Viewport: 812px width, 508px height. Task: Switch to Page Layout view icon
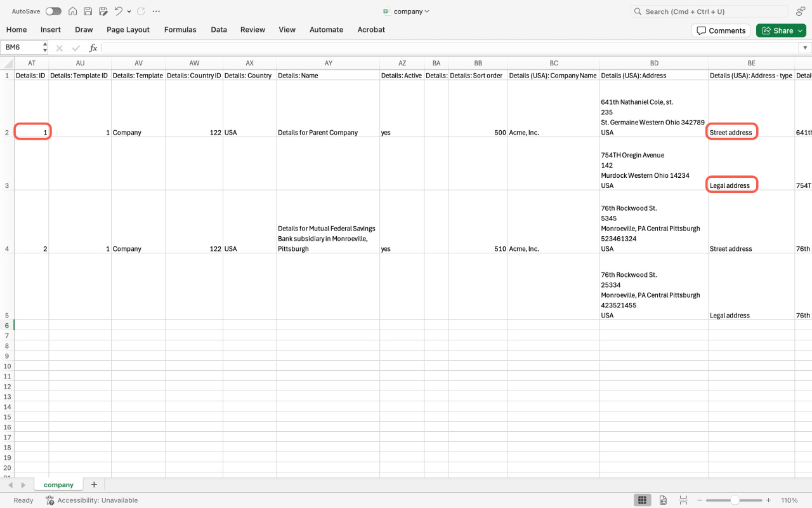click(663, 500)
